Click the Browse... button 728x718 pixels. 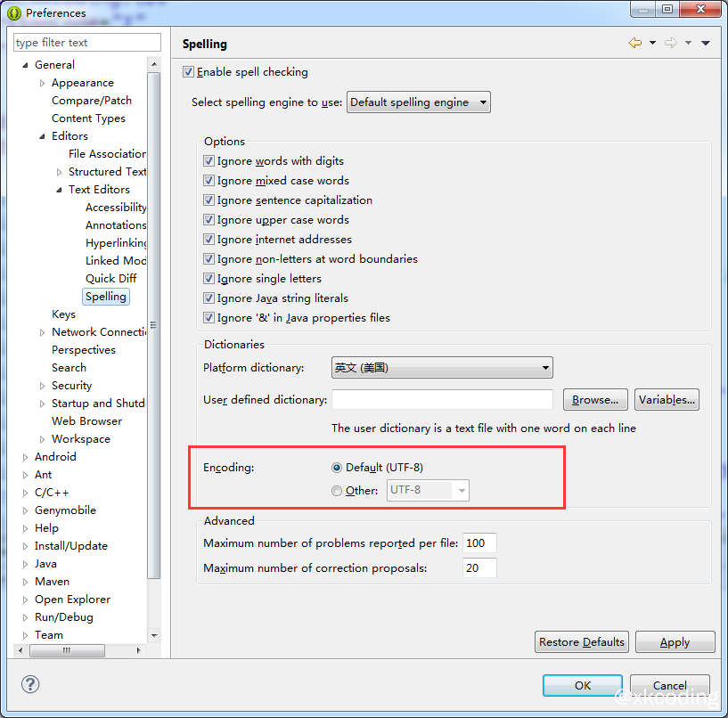(x=595, y=400)
